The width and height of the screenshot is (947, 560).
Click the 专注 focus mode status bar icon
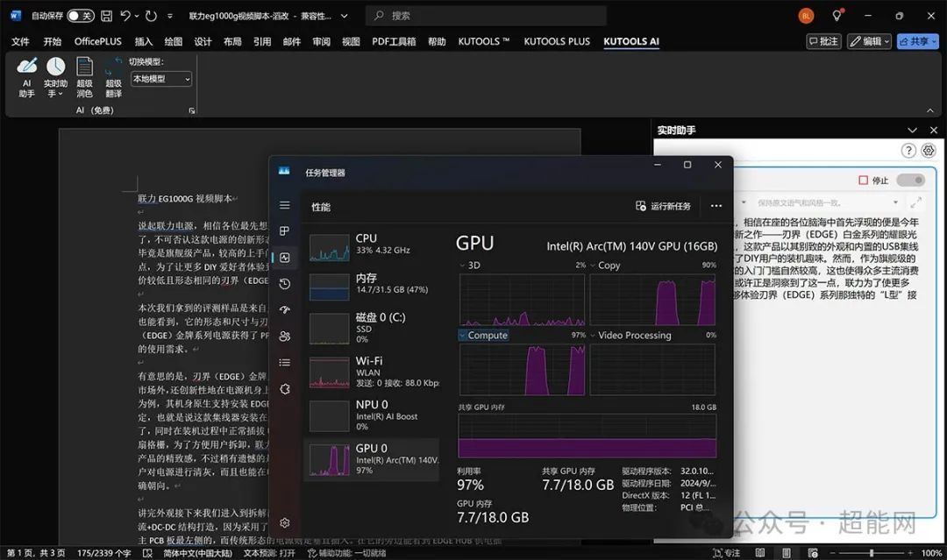[726, 553]
